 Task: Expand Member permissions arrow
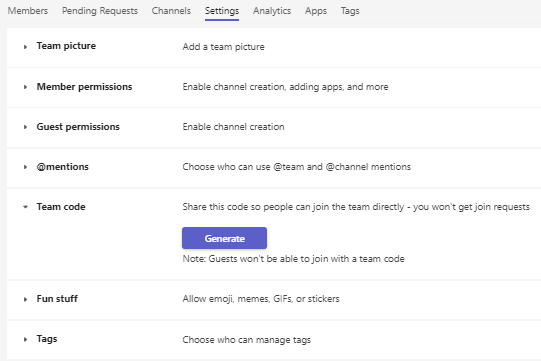tap(25, 87)
